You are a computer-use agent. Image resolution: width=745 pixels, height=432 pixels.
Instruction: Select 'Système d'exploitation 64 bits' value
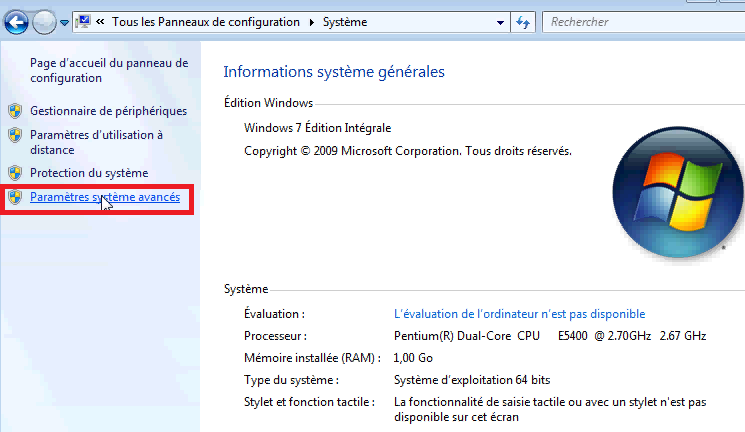[x=472, y=380]
